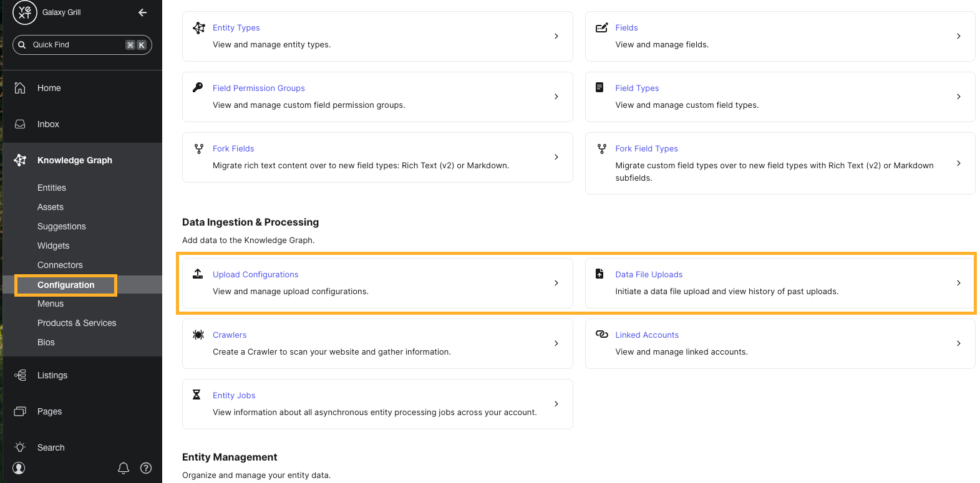980x483 pixels.
Task: Click the user profile avatar icon
Action: [x=19, y=468]
